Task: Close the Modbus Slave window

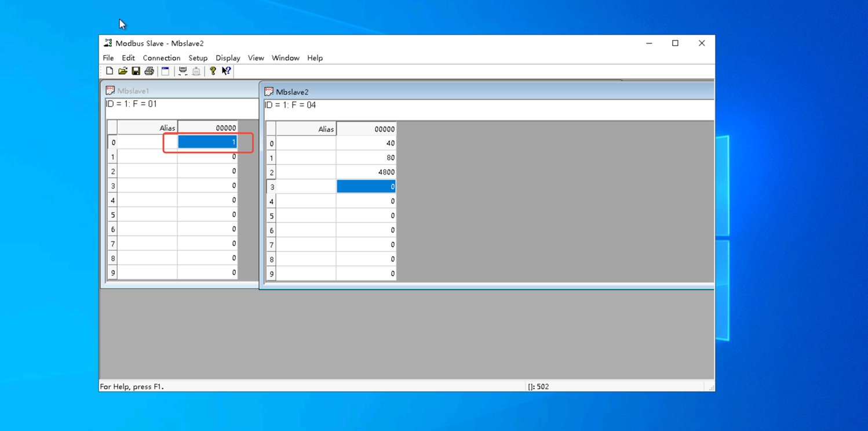Action: 702,43
